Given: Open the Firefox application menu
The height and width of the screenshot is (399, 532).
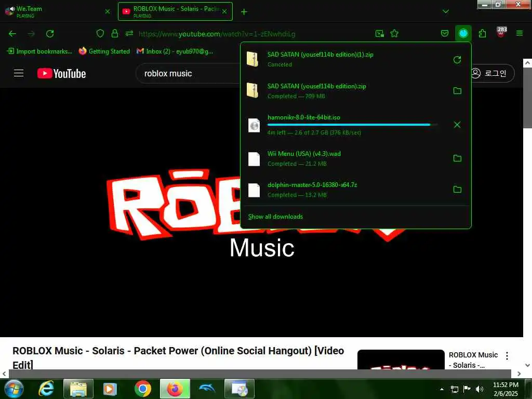Looking at the screenshot, I should coord(520,33).
